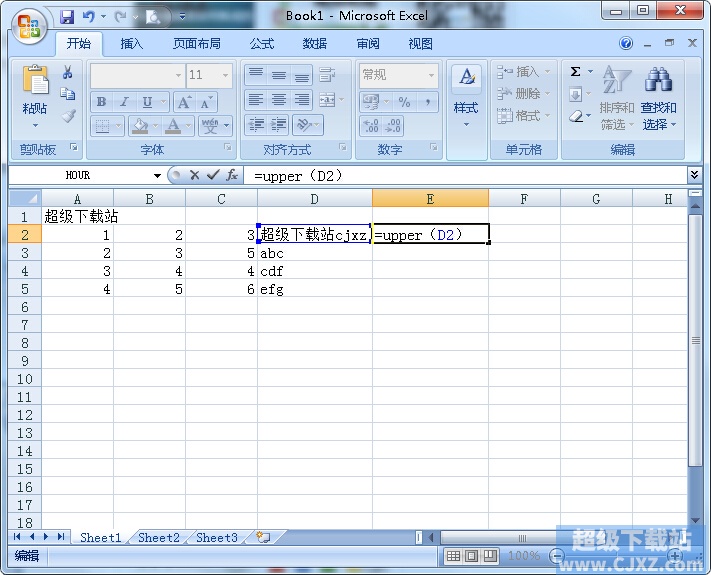Toggle wrap text
This screenshot has height=575, width=711.
(x=327, y=75)
